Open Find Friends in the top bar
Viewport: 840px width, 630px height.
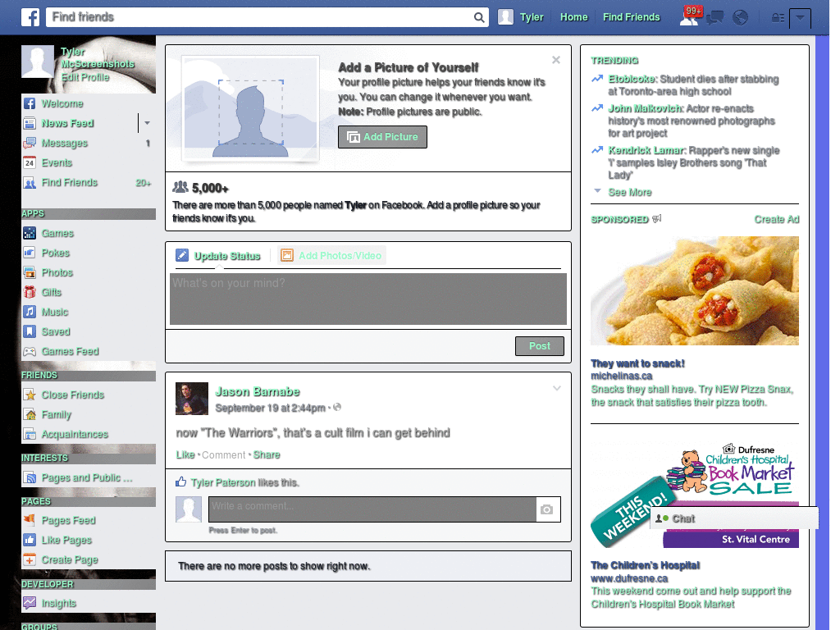(x=631, y=17)
